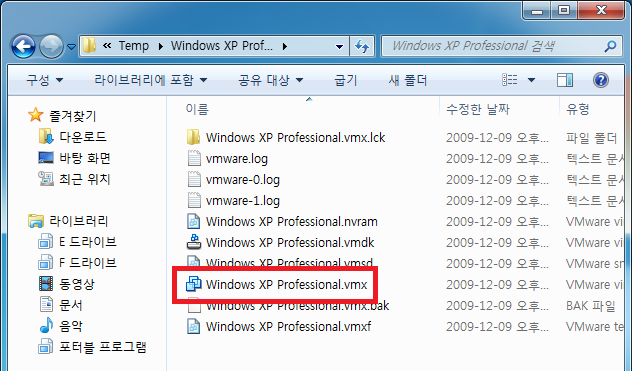Screen dimensions: 632x371
Task: Minimize the Explorer window
Action: point(537,10)
